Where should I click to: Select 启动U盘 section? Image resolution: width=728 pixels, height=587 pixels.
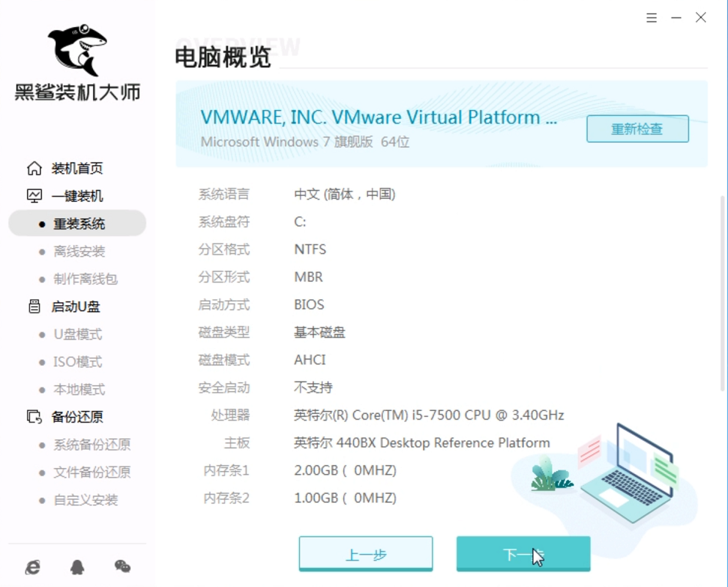(x=76, y=307)
